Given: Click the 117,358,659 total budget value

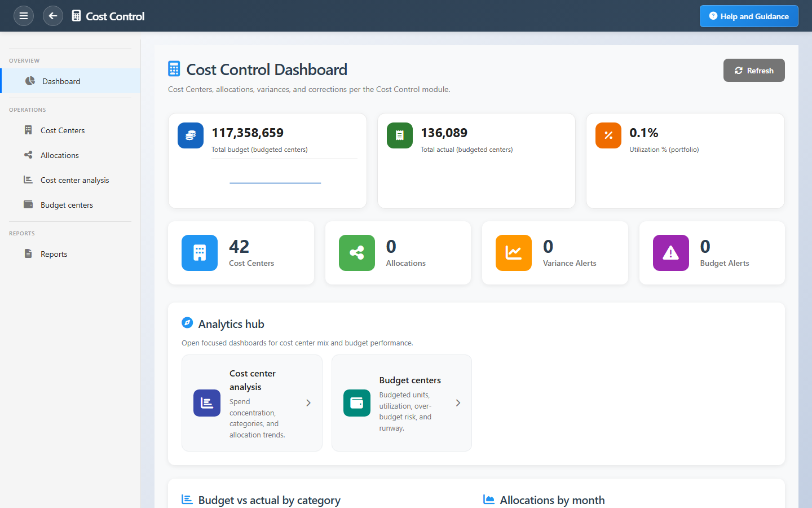Looking at the screenshot, I should pos(248,133).
